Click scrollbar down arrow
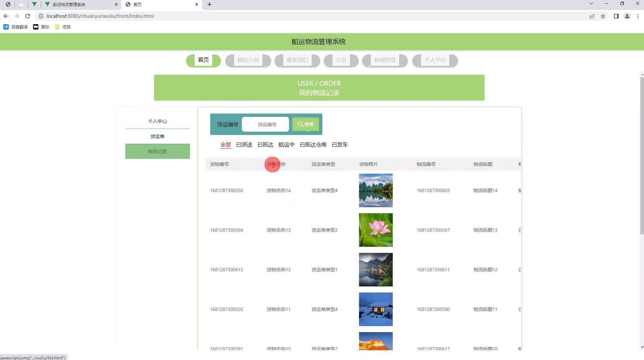Viewport: 644px width, 360px height. pyautogui.click(x=642, y=347)
